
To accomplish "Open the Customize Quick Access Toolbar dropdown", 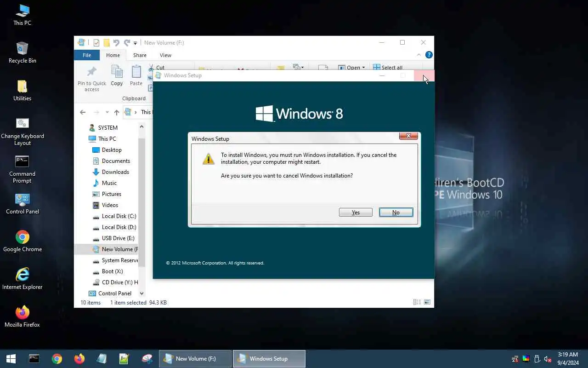I will pos(135,43).
